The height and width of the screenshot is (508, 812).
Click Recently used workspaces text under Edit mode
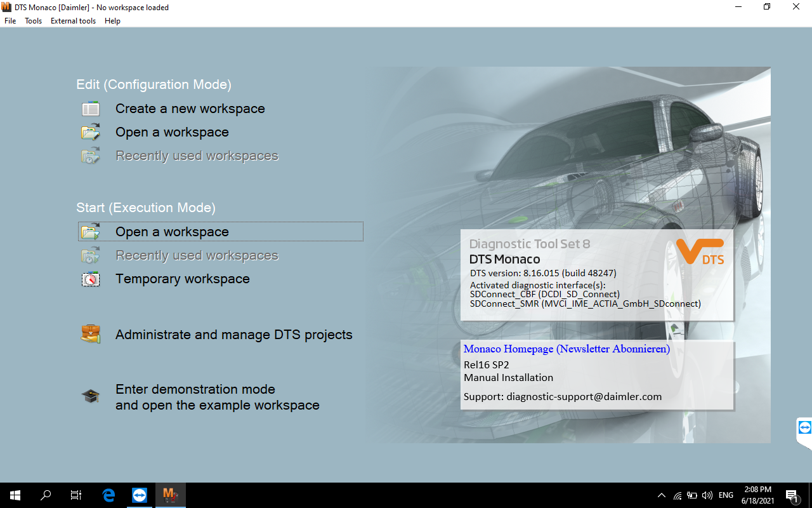(197, 156)
